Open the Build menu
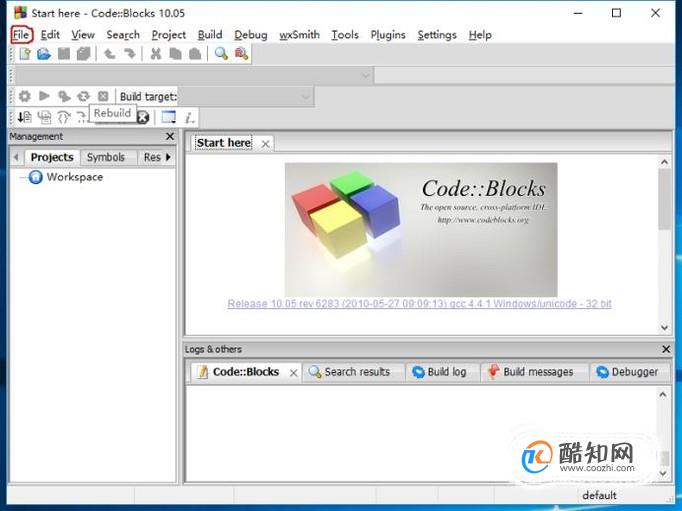682x511 pixels. click(x=210, y=35)
